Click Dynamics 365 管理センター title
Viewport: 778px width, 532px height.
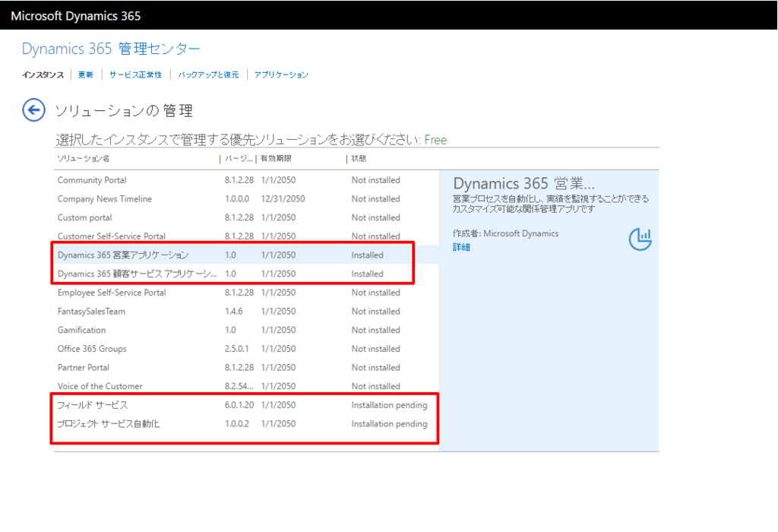(x=111, y=49)
